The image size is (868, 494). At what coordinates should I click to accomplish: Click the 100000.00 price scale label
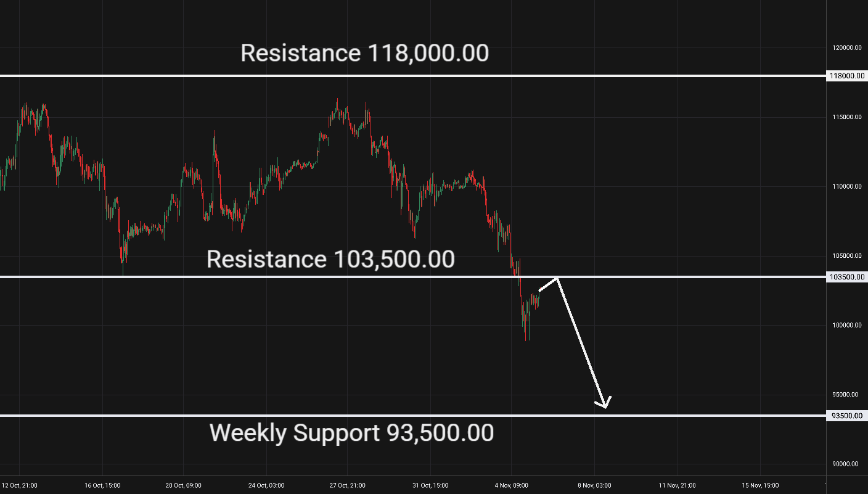[845, 326]
